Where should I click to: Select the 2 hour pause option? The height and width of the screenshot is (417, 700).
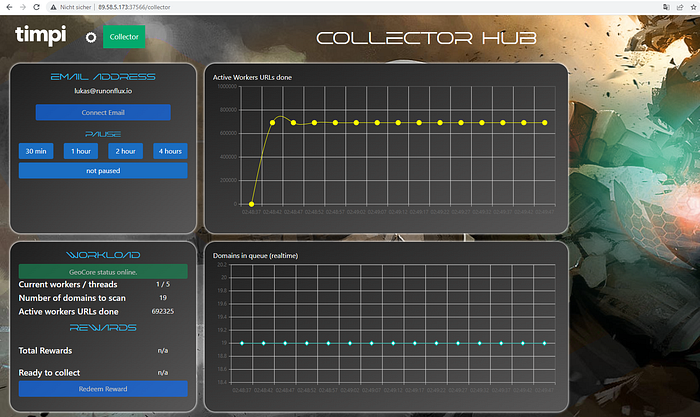point(125,151)
